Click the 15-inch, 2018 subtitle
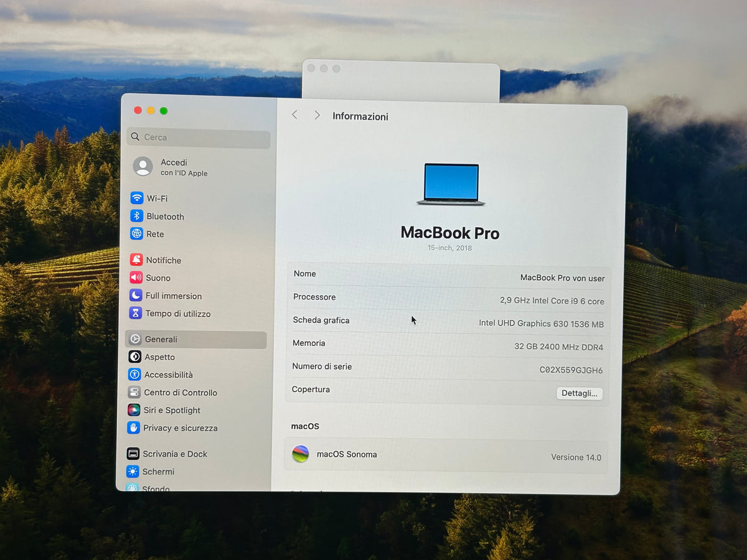 coord(449,248)
